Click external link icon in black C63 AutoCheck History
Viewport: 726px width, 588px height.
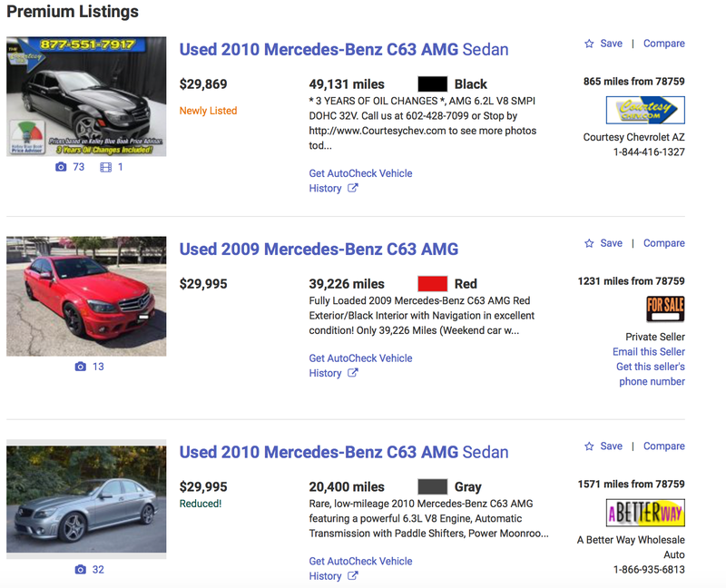[x=353, y=188]
